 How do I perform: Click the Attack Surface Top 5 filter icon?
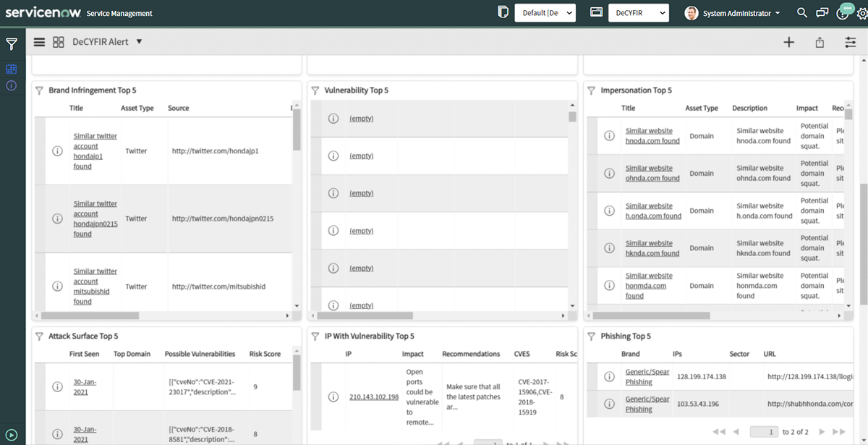pyautogui.click(x=40, y=336)
